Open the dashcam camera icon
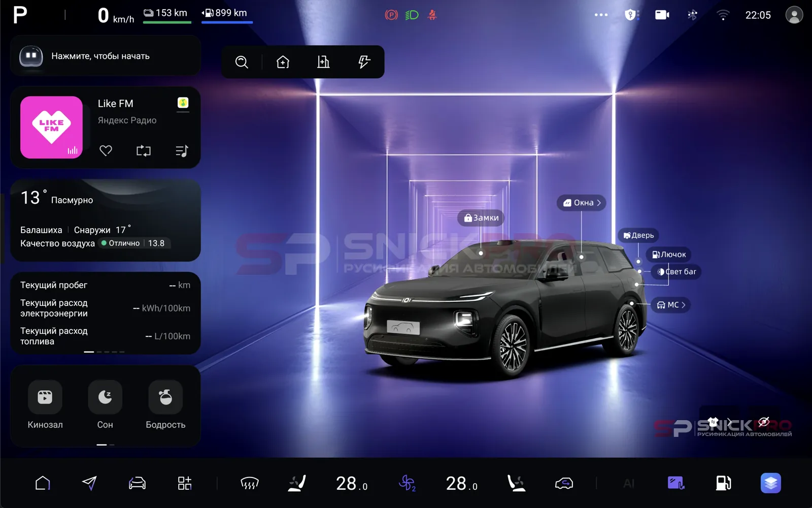 (662, 15)
